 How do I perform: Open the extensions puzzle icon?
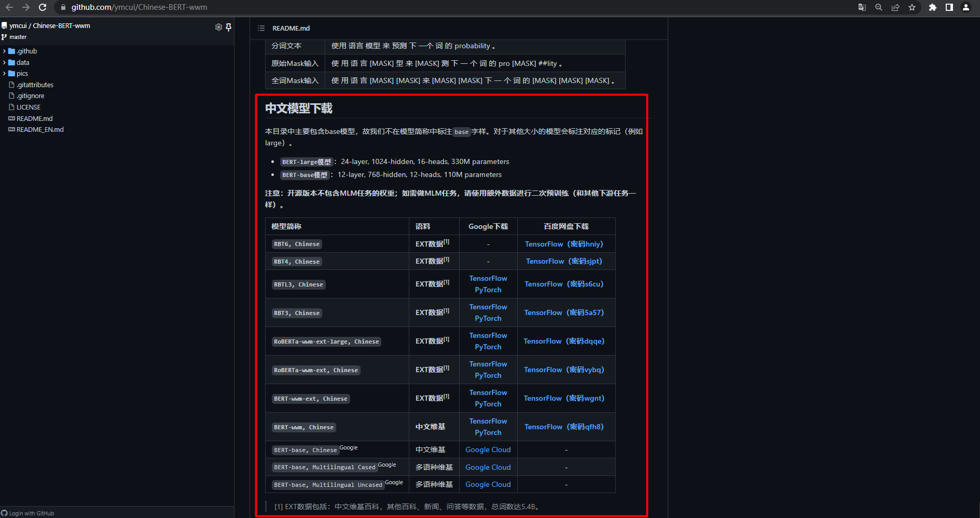[933, 7]
